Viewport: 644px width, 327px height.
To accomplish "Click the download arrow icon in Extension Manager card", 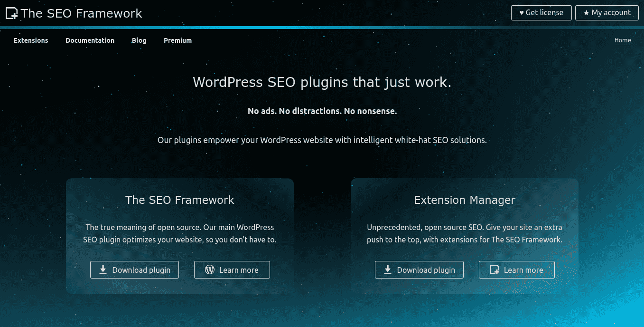I will tap(388, 270).
